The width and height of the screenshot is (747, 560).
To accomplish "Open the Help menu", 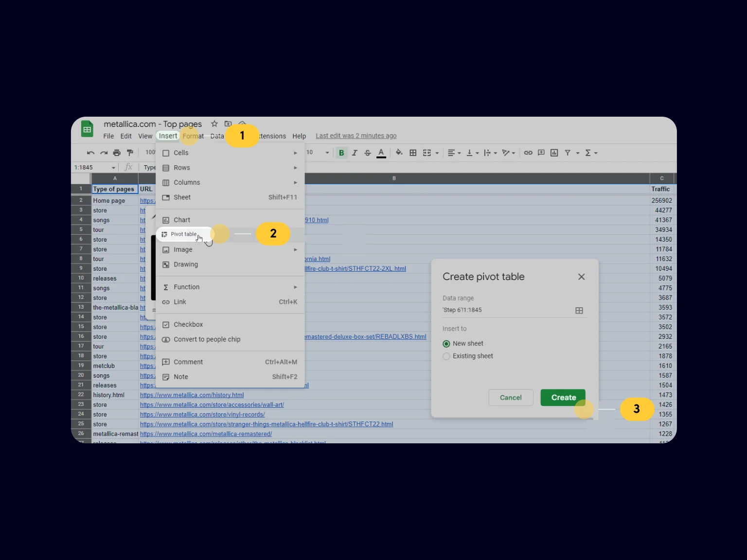I will tap(299, 136).
